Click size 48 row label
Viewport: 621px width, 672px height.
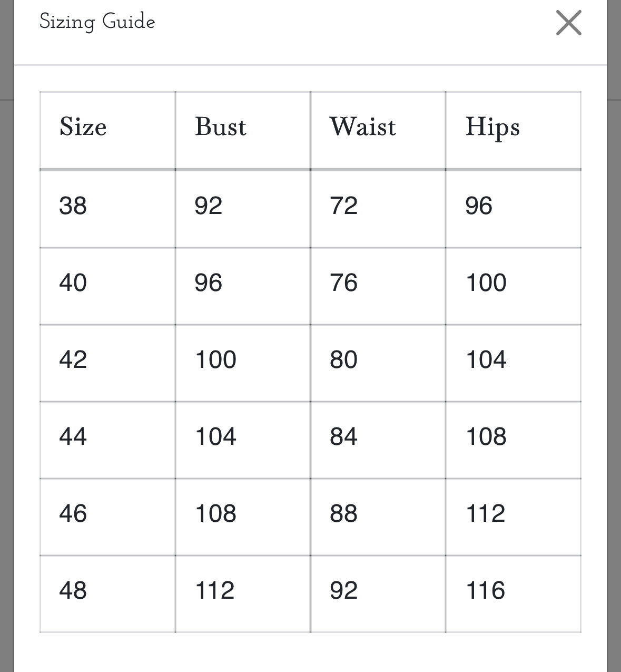tap(73, 590)
